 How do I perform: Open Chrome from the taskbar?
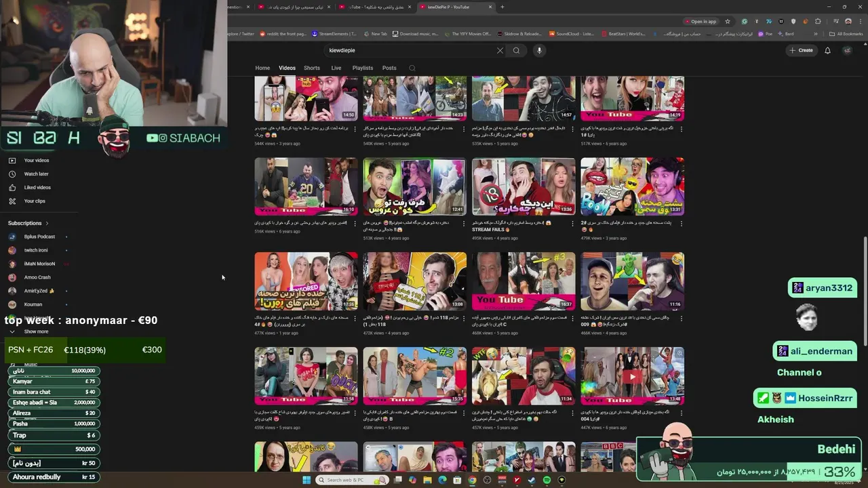472,480
